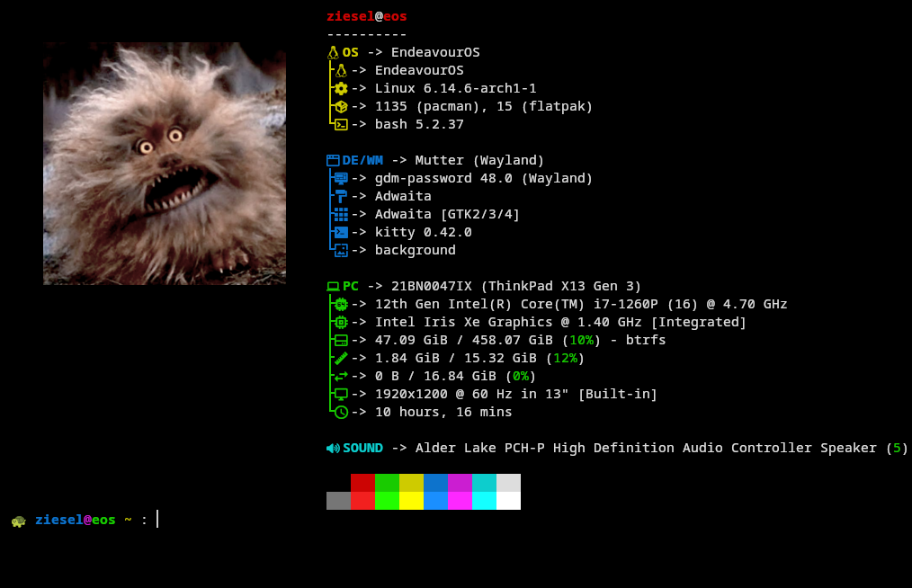The height and width of the screenshot is (588, 912).
Task: Click the GPU chip icon beside Intel Iris Xe
Action: point(341,322)
